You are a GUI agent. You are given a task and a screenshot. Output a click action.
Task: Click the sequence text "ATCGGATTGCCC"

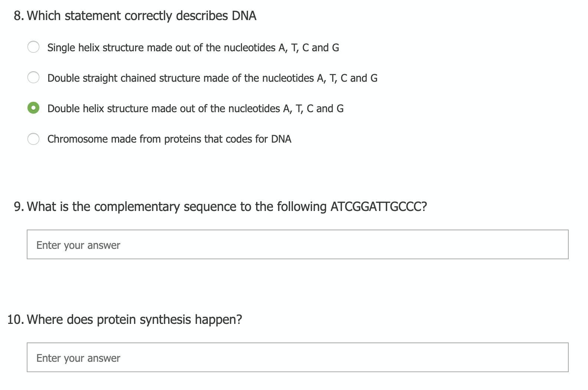click(x=376, y=207)
